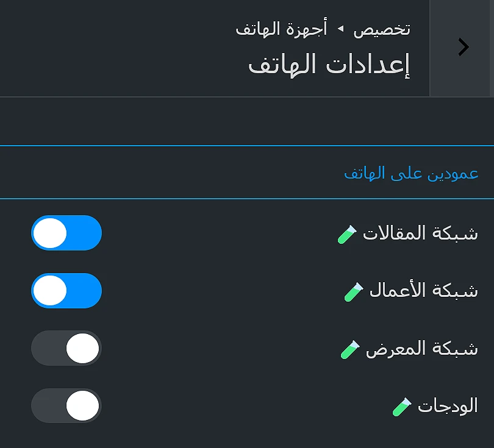
Task: Navigate to تخصيص via the breadcrumb
Action: click(381, 29)
